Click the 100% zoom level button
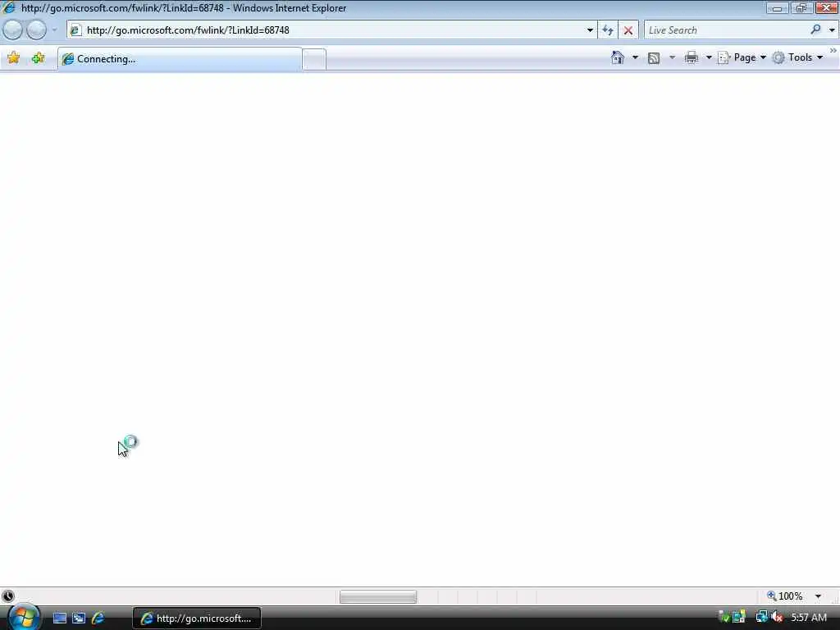The width and height of the screenshot is (840, 630). [x=785, y=596]
